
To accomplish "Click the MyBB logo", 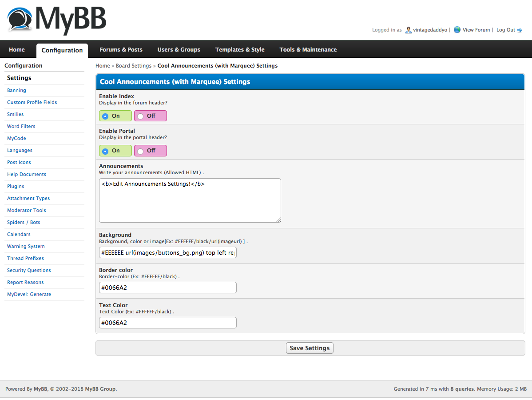I will [x=57, y=20].
